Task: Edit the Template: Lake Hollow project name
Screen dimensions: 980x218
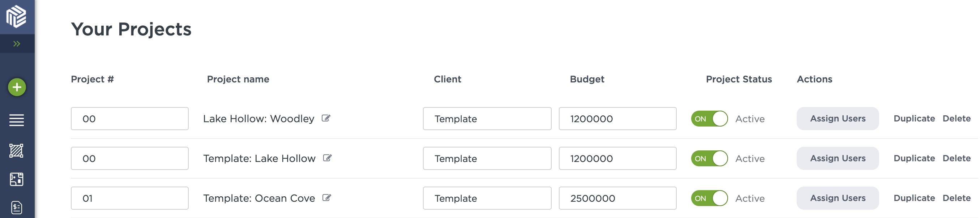Action: pyautogui.click(x=327, y=158)
